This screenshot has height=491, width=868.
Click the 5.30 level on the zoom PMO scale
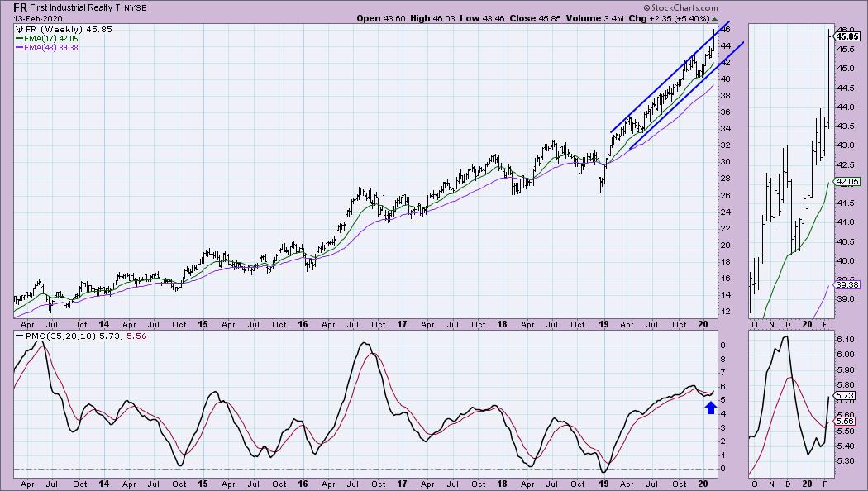[x=845, y=461]
